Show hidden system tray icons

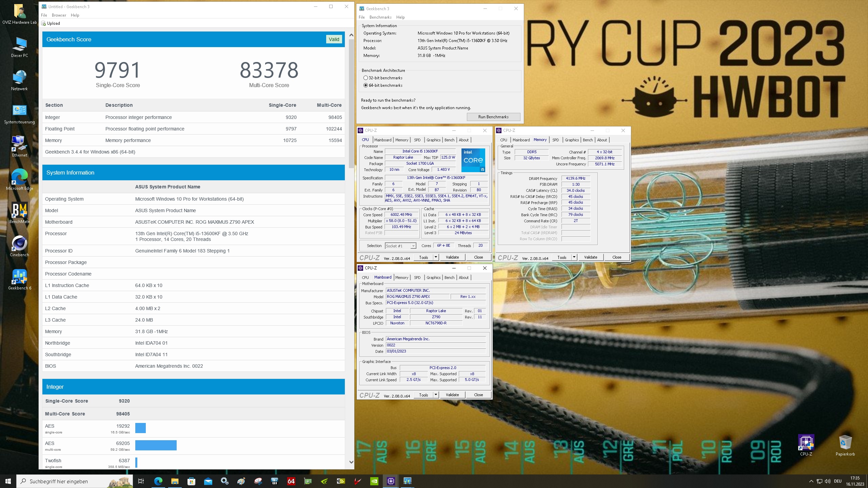811,481
